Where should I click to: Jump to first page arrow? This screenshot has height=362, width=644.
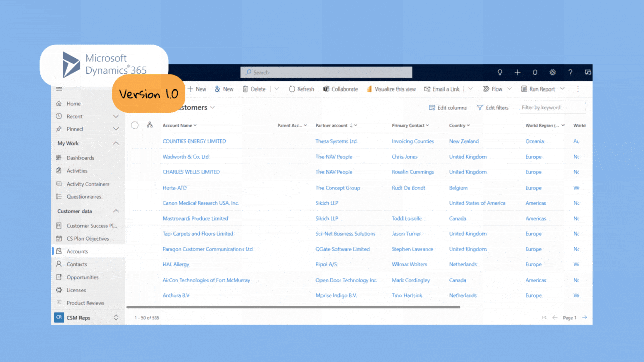544,318
